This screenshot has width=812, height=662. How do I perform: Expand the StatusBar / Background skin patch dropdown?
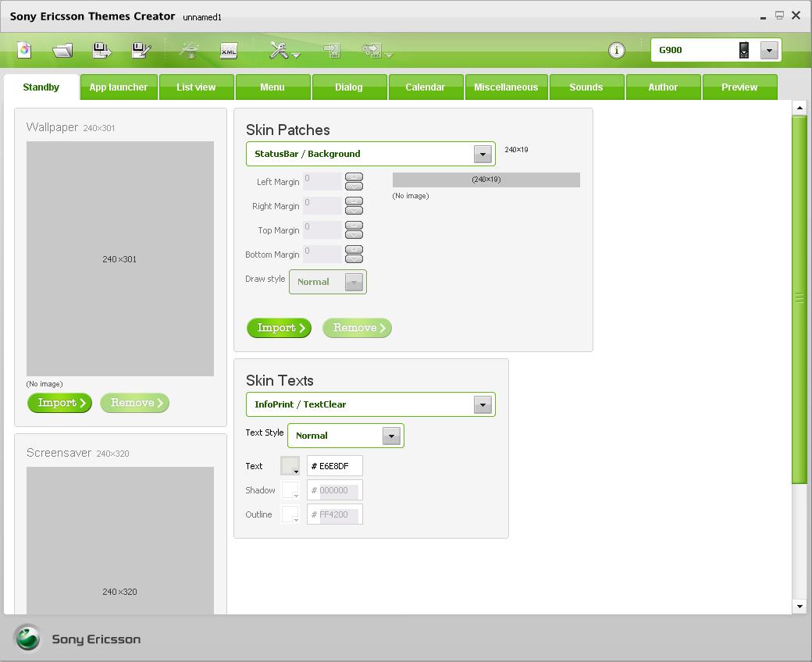point(483,154)
